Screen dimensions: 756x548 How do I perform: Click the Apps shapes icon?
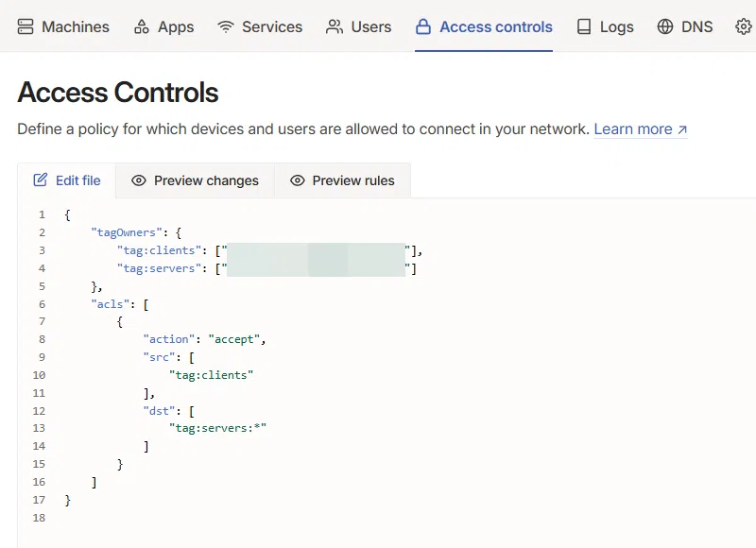pyautogui.click(x=142, y=26)
